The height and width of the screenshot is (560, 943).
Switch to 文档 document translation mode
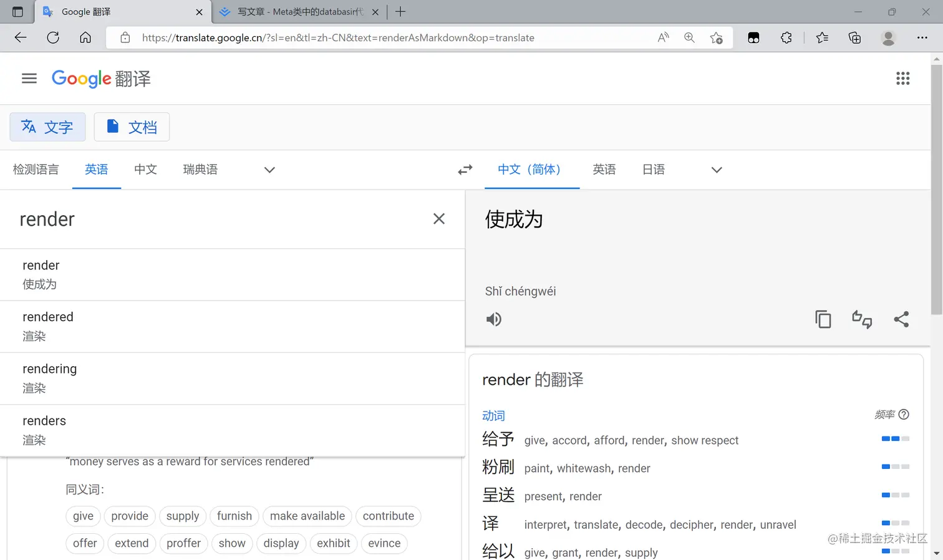click(132, 127)
